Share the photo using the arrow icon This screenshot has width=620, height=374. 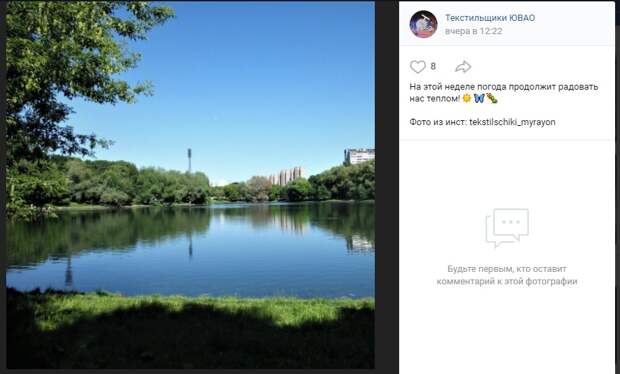[x=463, y=67]
